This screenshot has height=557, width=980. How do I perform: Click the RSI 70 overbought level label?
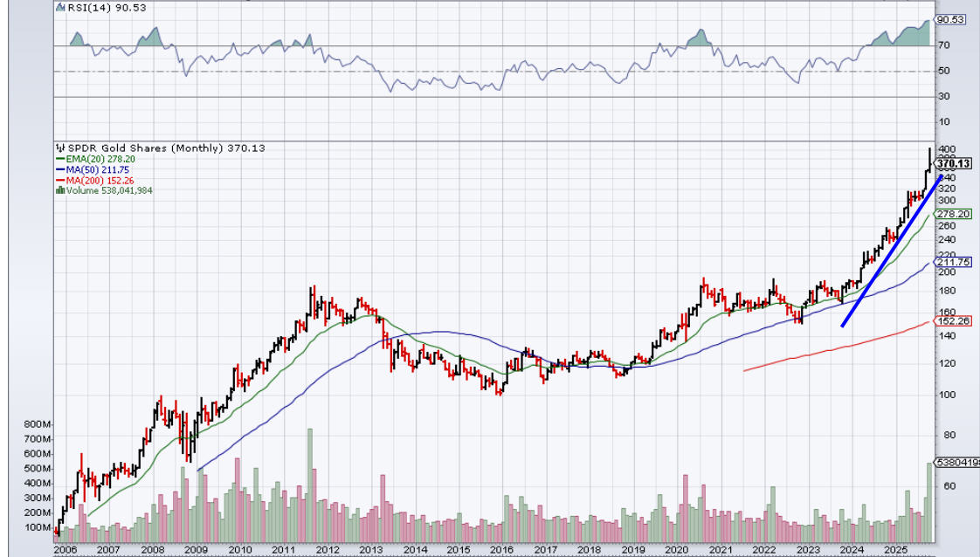click(944, 45)
